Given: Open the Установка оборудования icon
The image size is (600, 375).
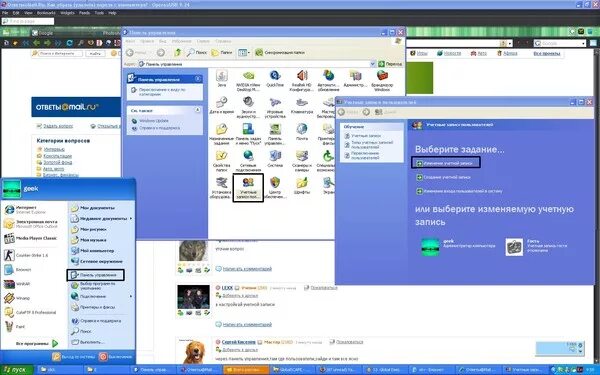Looking at the screenshot, I should coord(222,188).
